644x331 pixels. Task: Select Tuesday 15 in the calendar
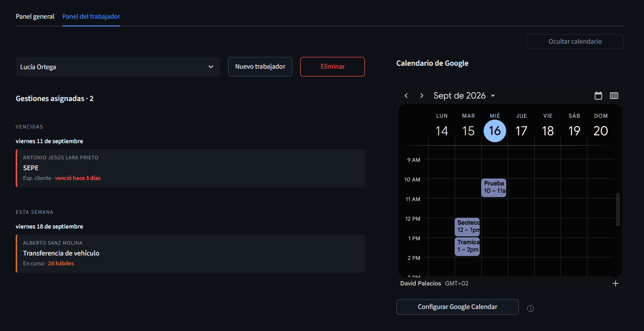(x=468, y=131)
